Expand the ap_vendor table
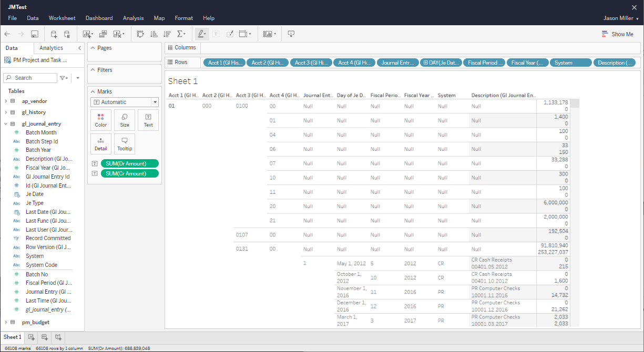 click(6, 101)
